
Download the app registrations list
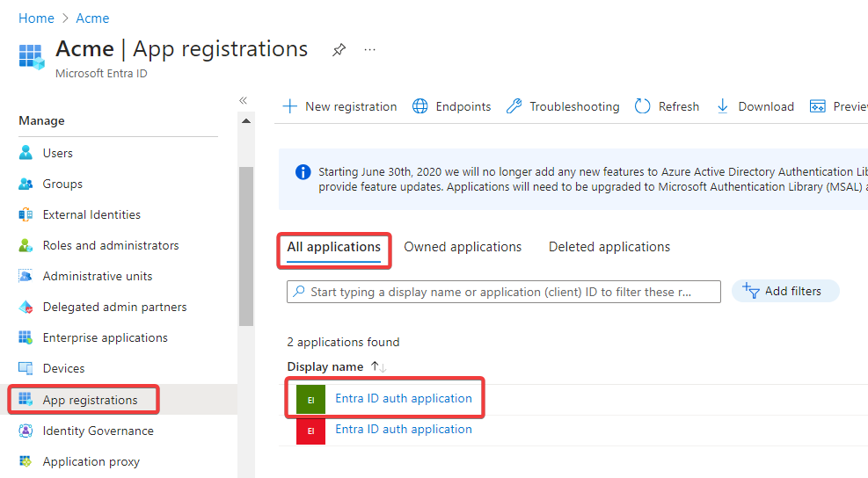[x=755, y=106]
